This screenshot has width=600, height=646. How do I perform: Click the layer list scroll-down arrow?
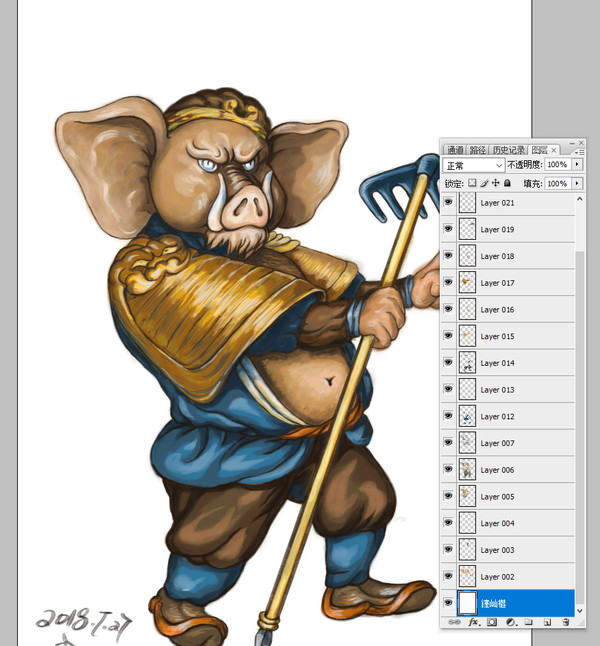(580, 611)
